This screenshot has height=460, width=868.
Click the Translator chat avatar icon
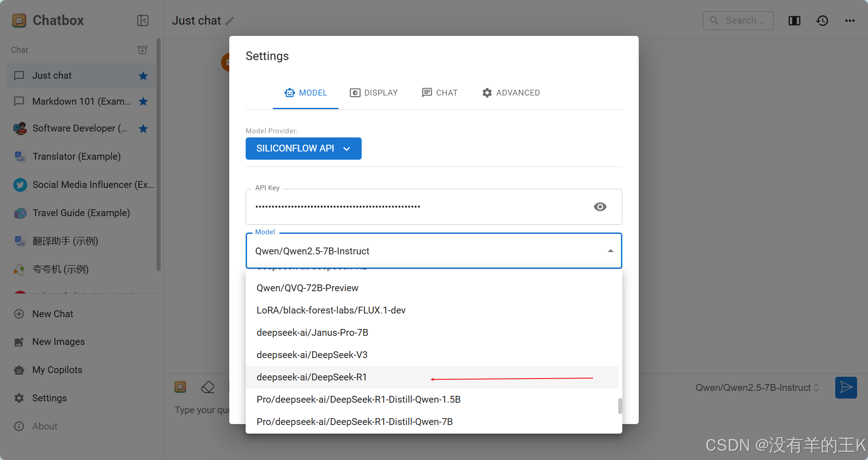pos(20,157)
